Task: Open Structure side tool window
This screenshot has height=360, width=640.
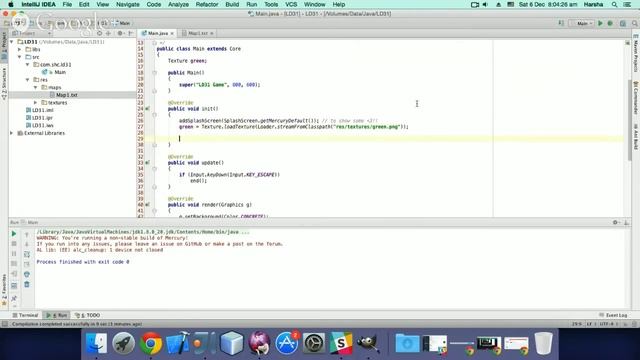Action: pos(4,84)
